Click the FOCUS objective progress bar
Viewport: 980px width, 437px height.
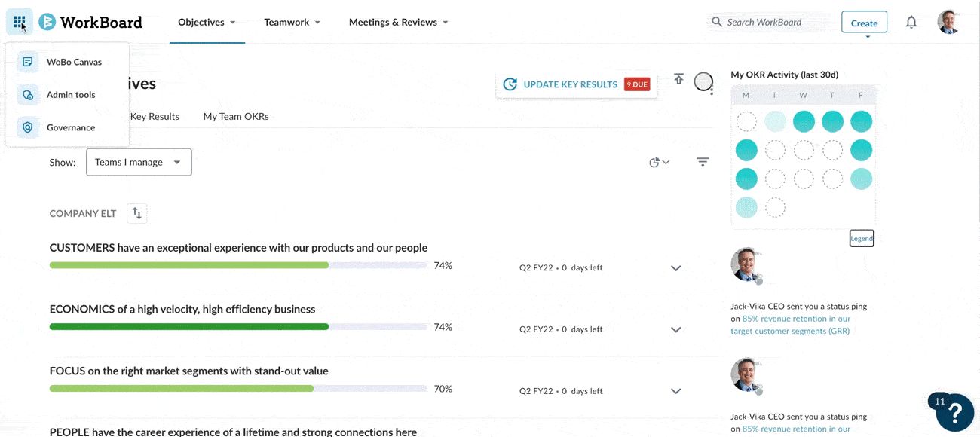click(238, 389)
